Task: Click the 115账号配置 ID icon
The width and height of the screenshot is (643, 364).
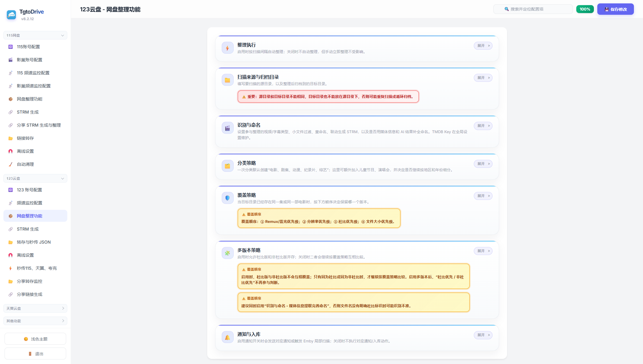Action: click(x=11, y=47)
